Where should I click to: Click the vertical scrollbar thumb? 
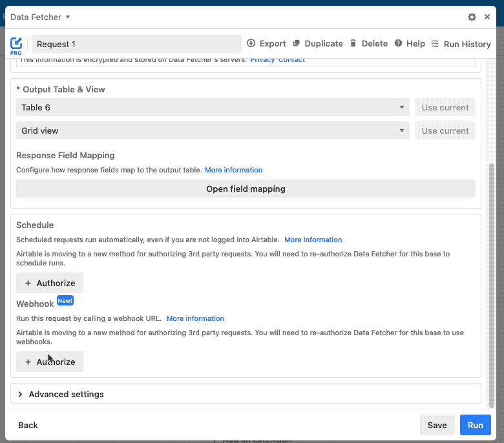(492, 285)
